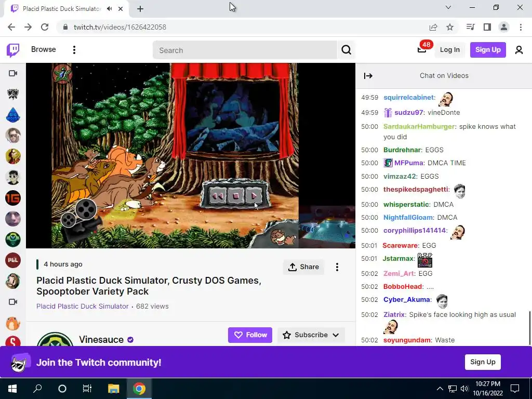Open the system volume icon in tray
The width and height of the screenshot is (532, 399).
(464, 389)
